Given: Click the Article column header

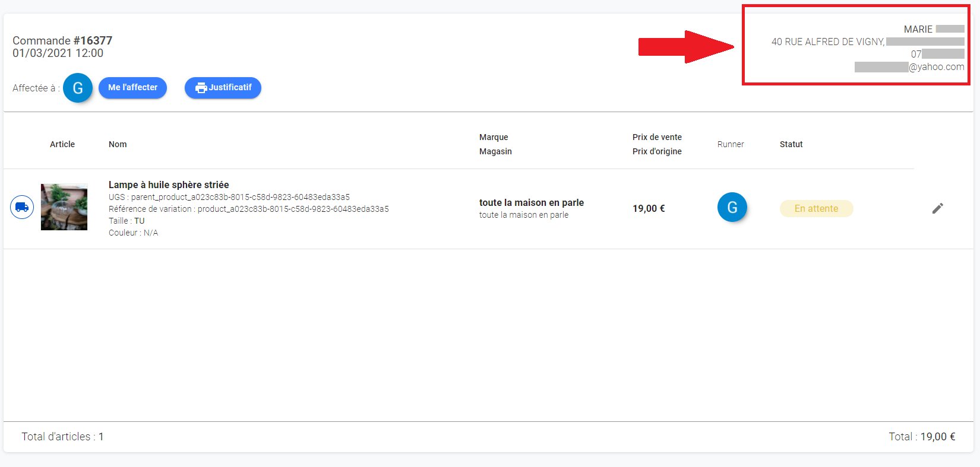Looking at the screenshot, I should pyautogui.click(x=62, y=144).
